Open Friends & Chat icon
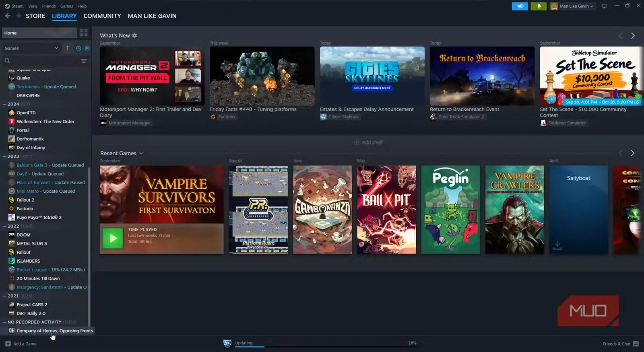This screenshot has height=352, width=644. tap(636, 344)
